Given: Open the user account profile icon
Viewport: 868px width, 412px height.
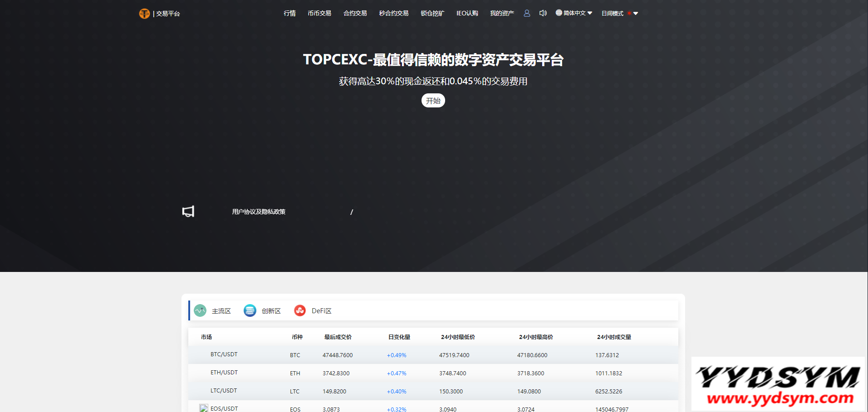Looking at the screenshot, I should pyautogui.click(x=527, y=13).
